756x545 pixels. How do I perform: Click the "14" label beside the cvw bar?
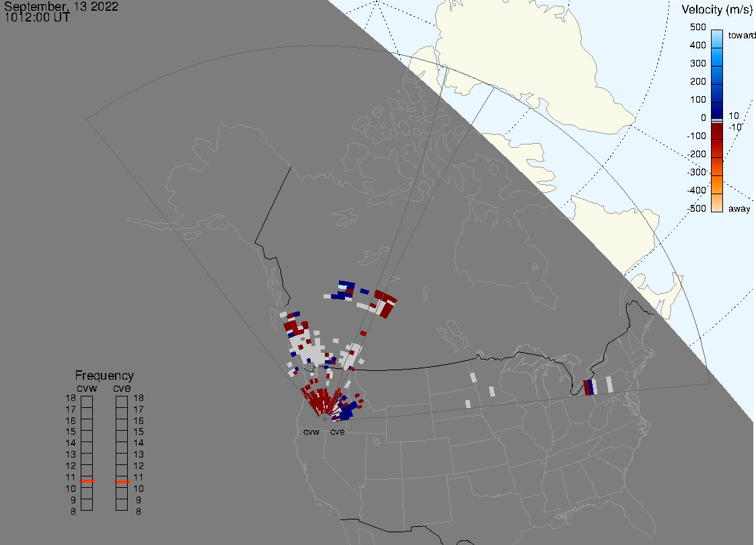71,443
